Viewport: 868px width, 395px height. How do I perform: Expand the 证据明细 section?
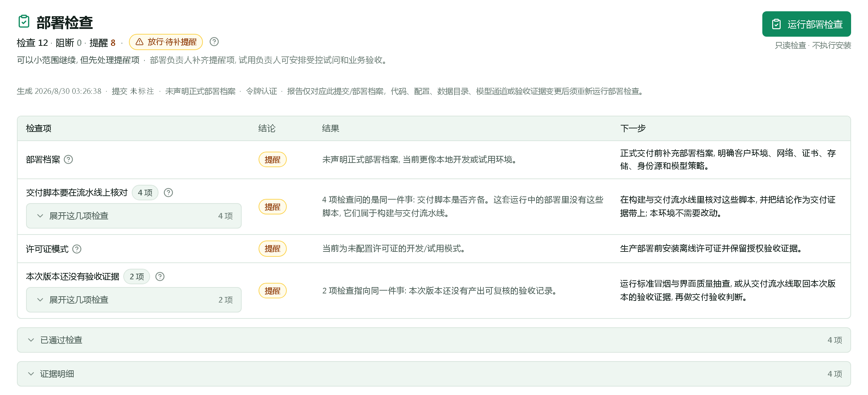434,374
